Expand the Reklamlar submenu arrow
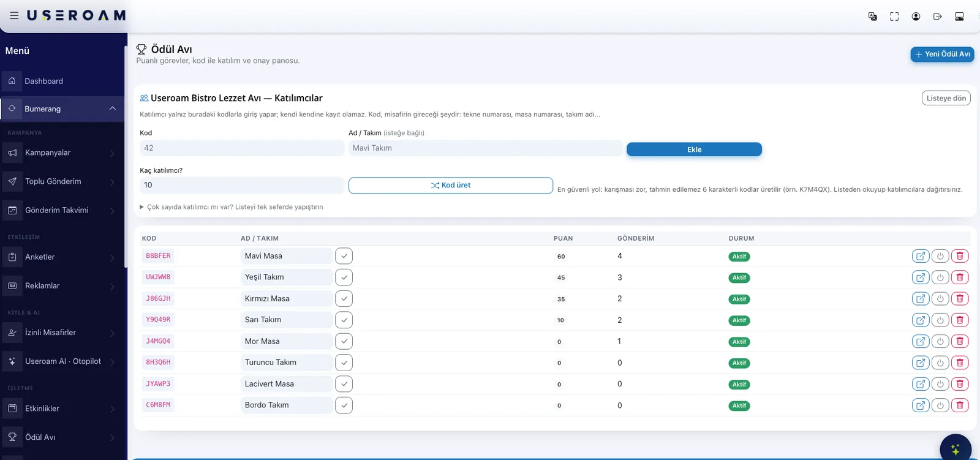The height and width of the screenshot is (460, 980). point(112,286)
